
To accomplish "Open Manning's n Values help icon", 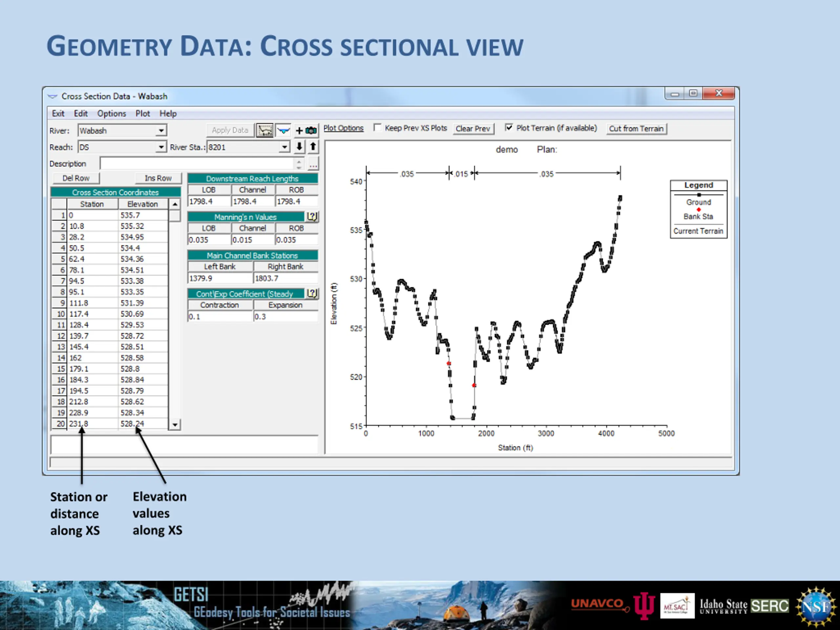I will coord(312,217).
